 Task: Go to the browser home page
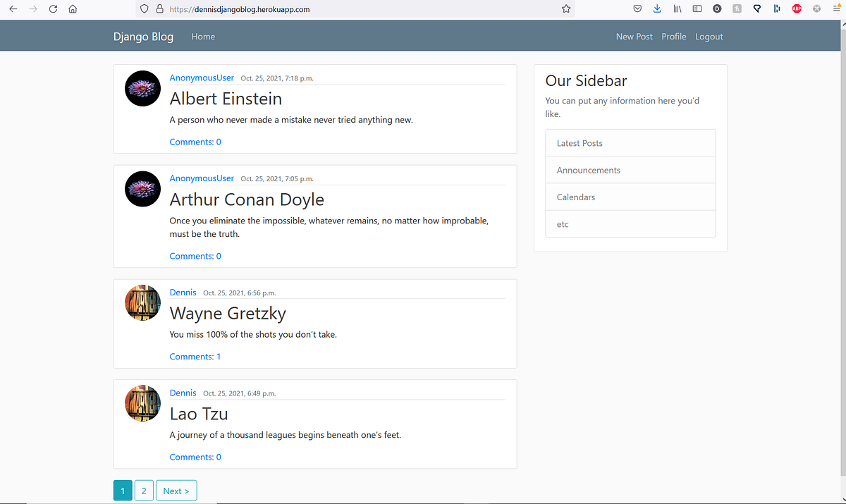(73, 8)
